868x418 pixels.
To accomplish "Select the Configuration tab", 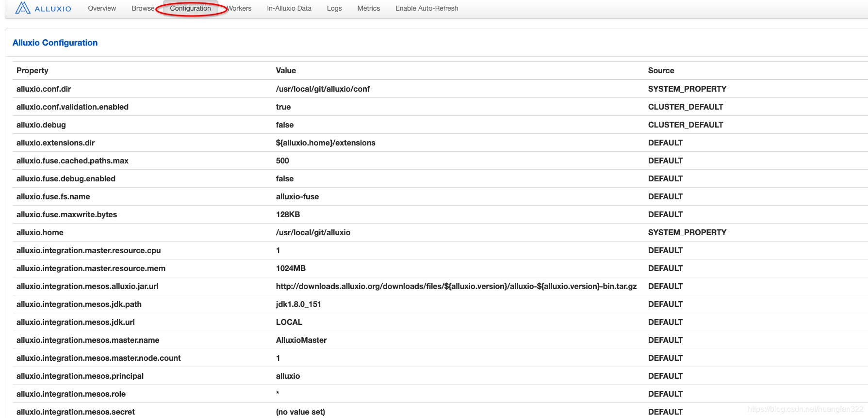I will click(x=190, y=8).
